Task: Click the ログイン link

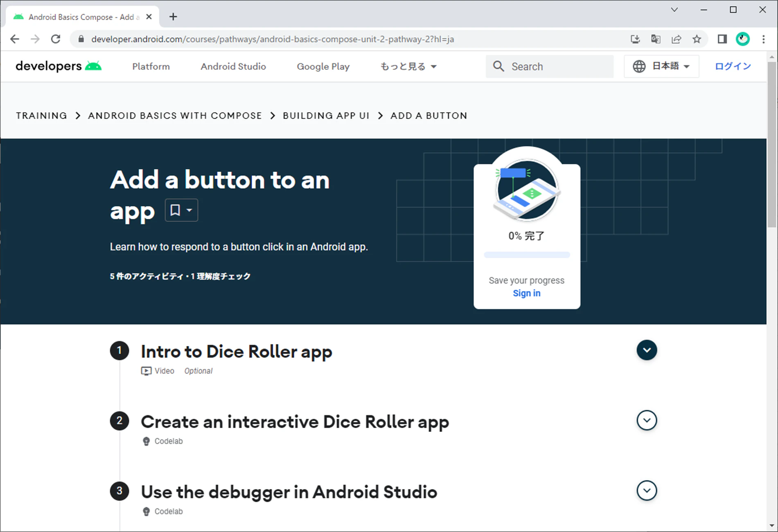Action: click(733, 66)
